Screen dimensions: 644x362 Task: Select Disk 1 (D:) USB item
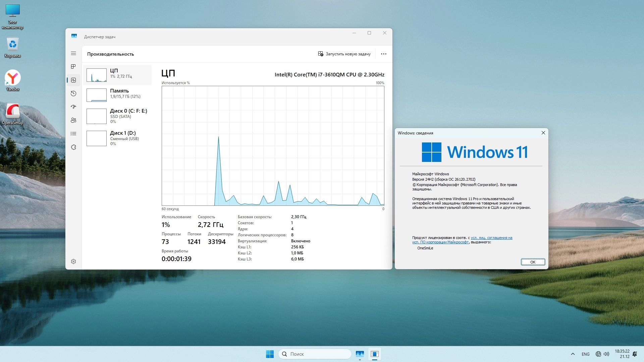click(x=117, y=138)
